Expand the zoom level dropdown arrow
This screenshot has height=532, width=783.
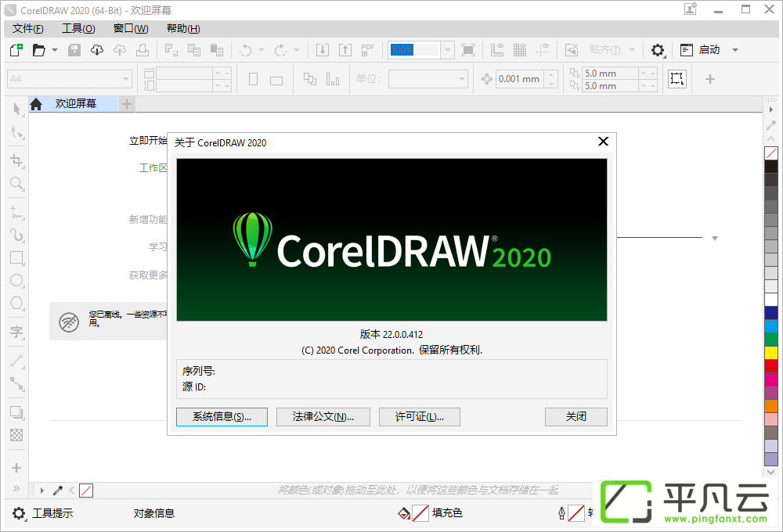[x=448, y=50]
